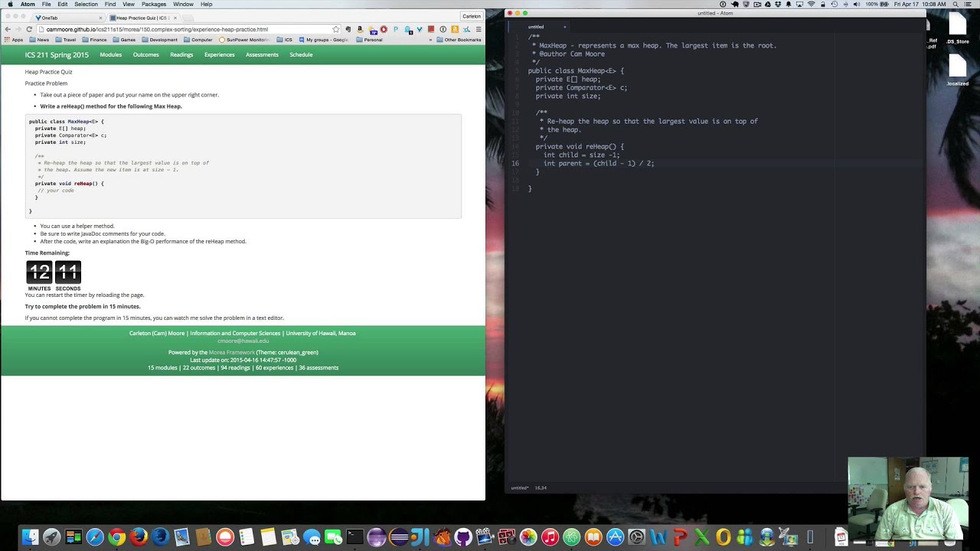Screen dimensions: 980x551
Task: Click the Amazon extension icon in Chrome
Action: (x=360, y=29)
